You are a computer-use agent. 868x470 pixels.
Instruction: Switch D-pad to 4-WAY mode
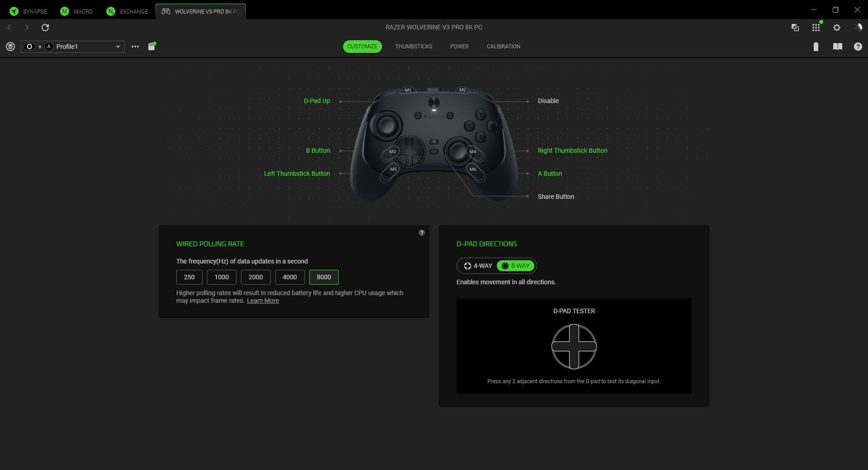(478, 266)
